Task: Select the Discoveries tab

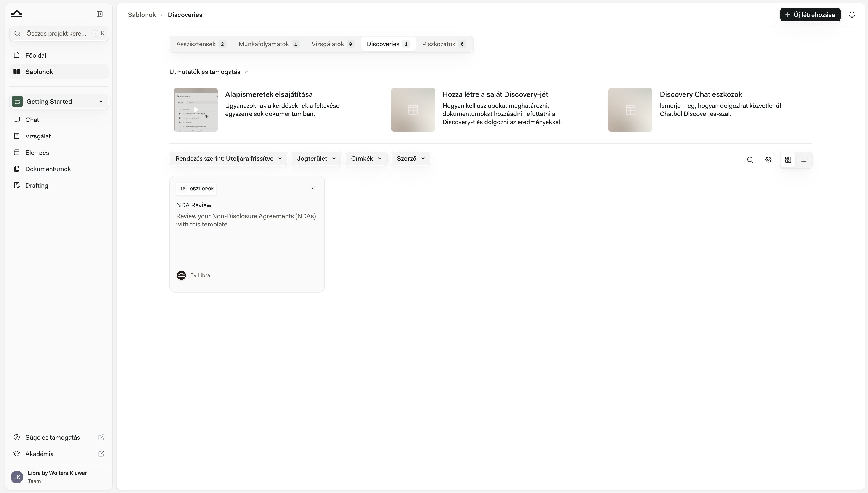Action: point(388,44)
